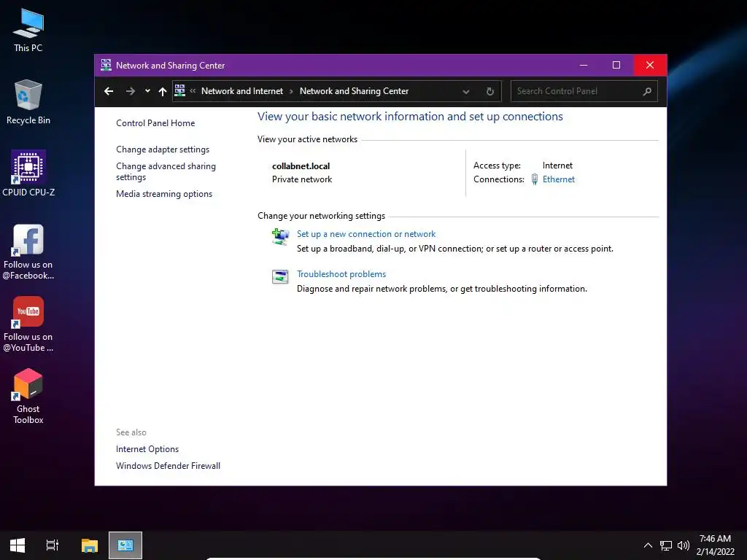The width and height of the screenshot is (747, 560).
Task: Click the Forward navigation arrow
Action: click(130, 91)
